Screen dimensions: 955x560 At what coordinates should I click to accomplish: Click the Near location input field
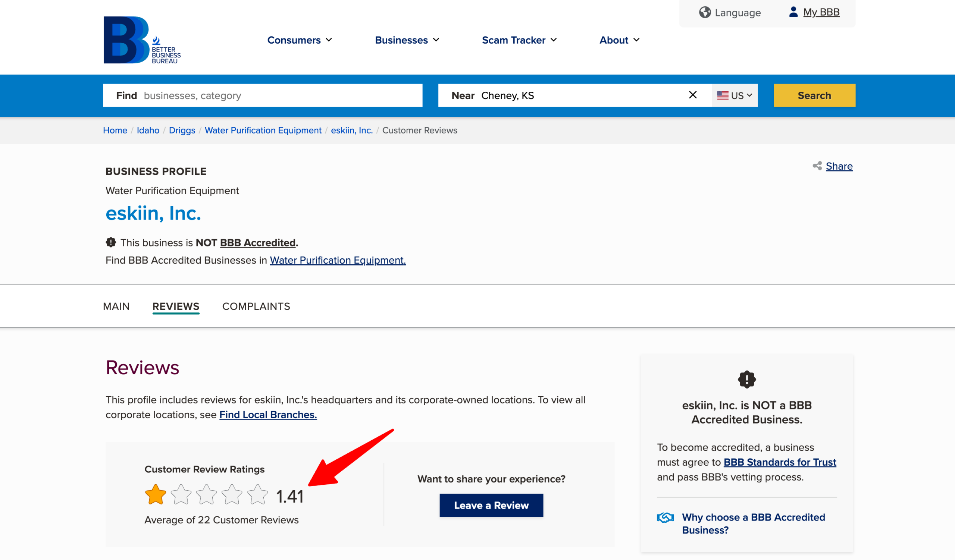click(575, 95)
